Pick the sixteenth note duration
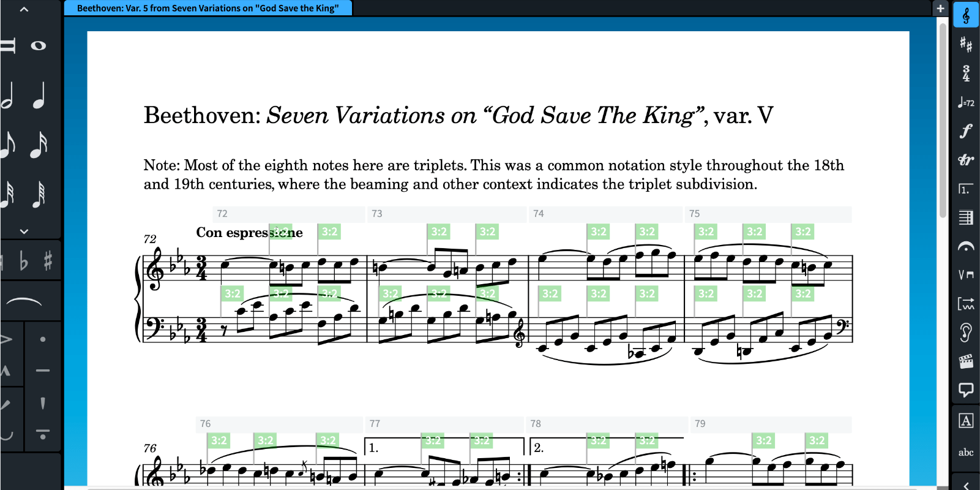The height and width of the screenshot is (490, 980). [x=39, y=145]
